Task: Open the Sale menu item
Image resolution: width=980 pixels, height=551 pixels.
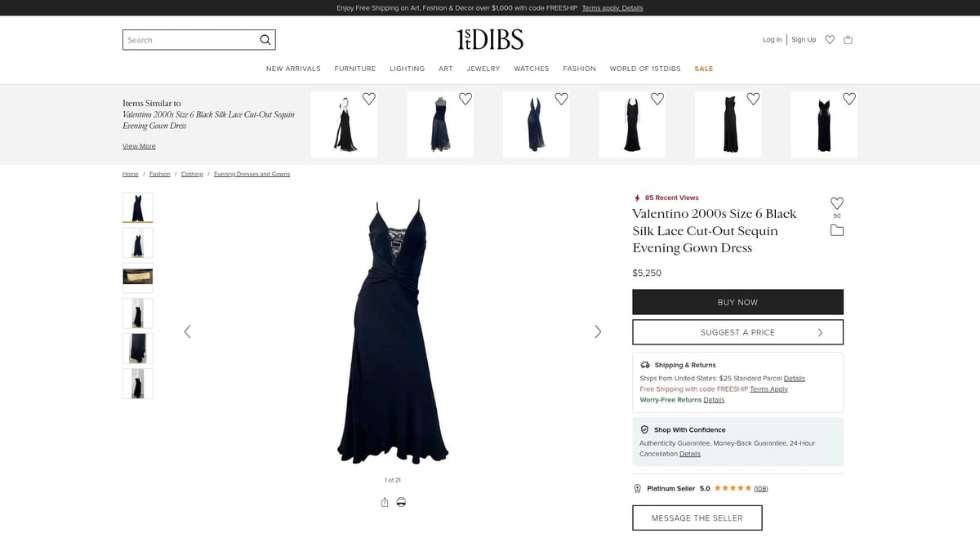Action: coord(704,69)
